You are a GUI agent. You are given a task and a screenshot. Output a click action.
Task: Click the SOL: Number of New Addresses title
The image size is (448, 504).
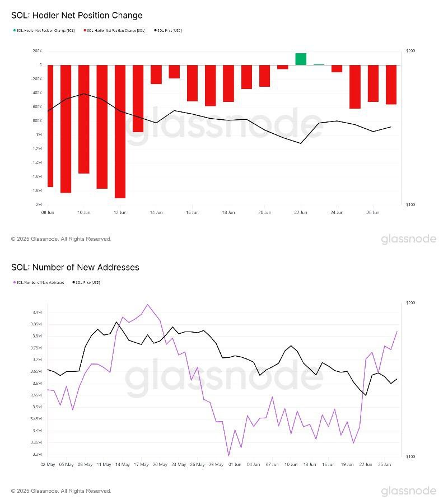pyautogui.click(x=75, y=268)
